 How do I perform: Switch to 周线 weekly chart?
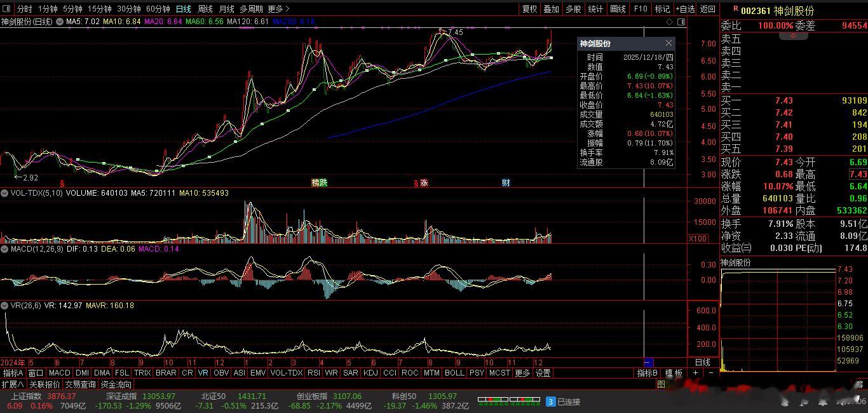(x=205, y=9)
